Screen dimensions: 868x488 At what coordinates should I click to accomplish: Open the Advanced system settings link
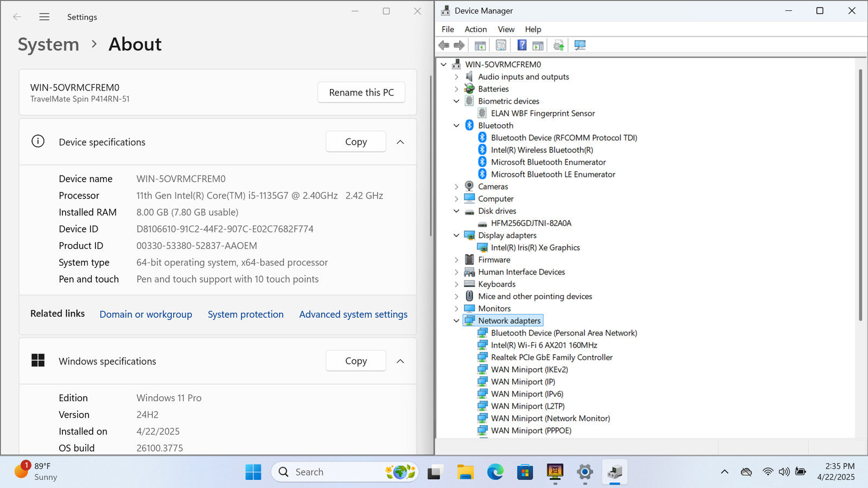353,314
